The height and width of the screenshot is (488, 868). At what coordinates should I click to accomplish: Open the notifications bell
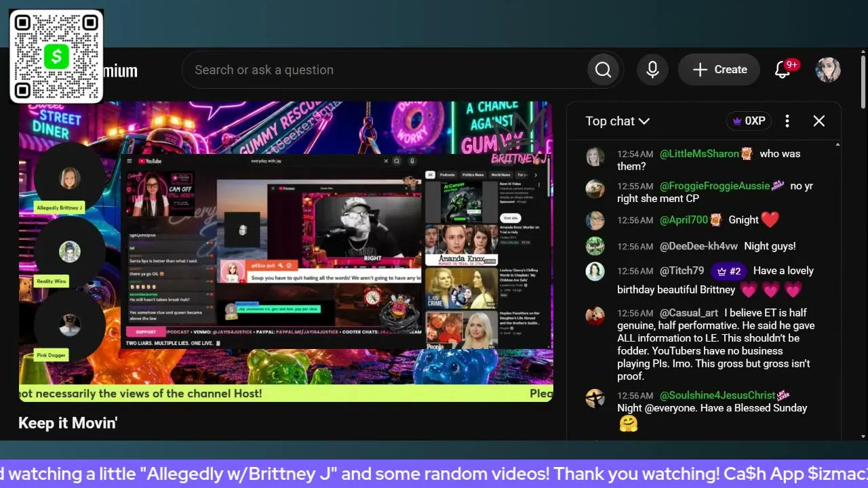click(783, 70)
